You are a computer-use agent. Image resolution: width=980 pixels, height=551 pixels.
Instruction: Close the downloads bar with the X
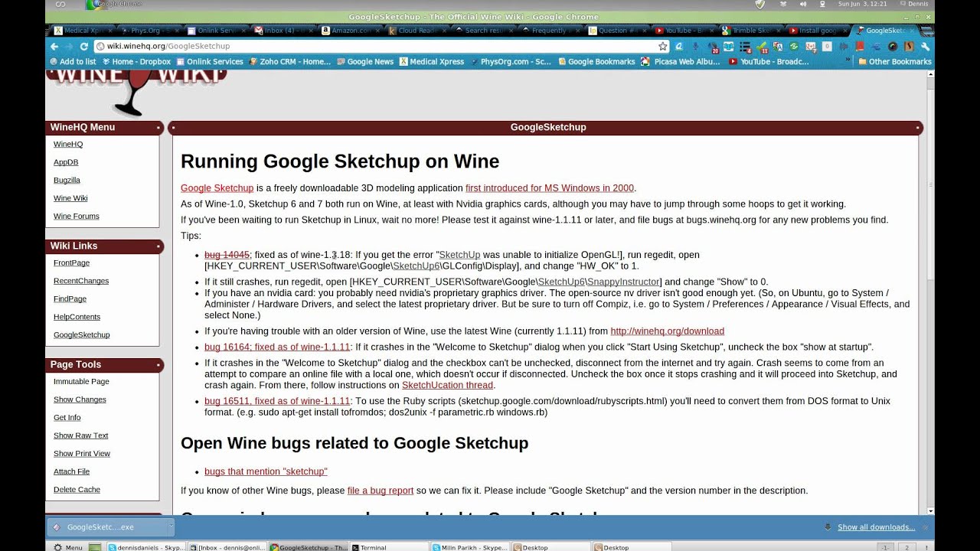[x=925, y=527]
